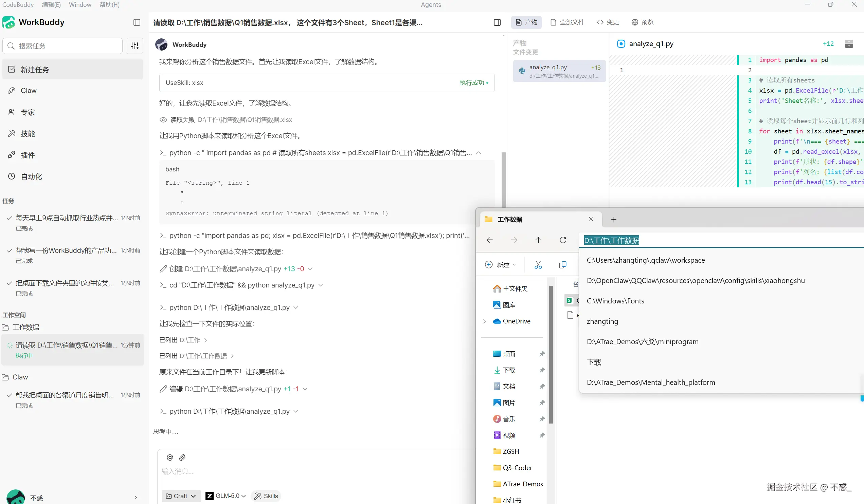Click the Skills button

click(266, 496)
